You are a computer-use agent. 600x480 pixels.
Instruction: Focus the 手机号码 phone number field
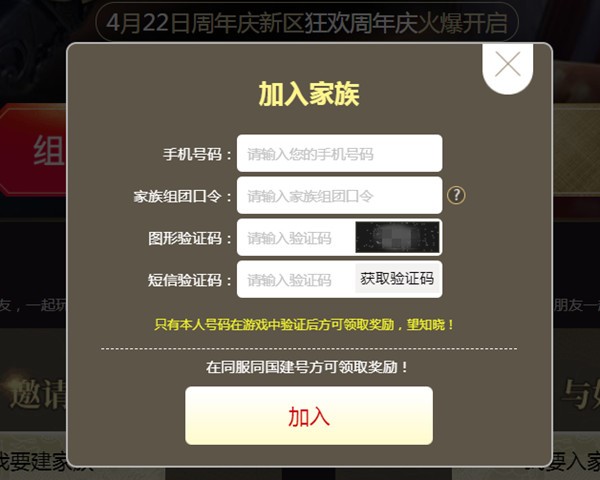click(339, 153)
